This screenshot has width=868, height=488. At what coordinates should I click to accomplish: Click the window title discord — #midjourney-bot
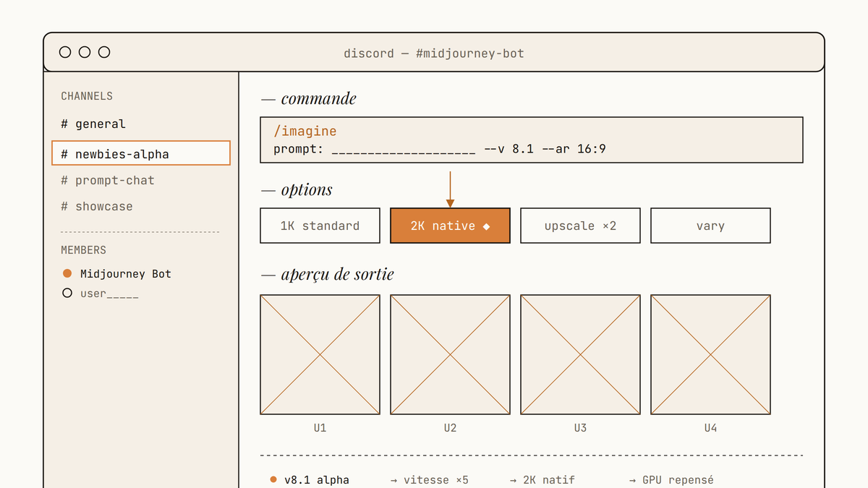(434, 53)
